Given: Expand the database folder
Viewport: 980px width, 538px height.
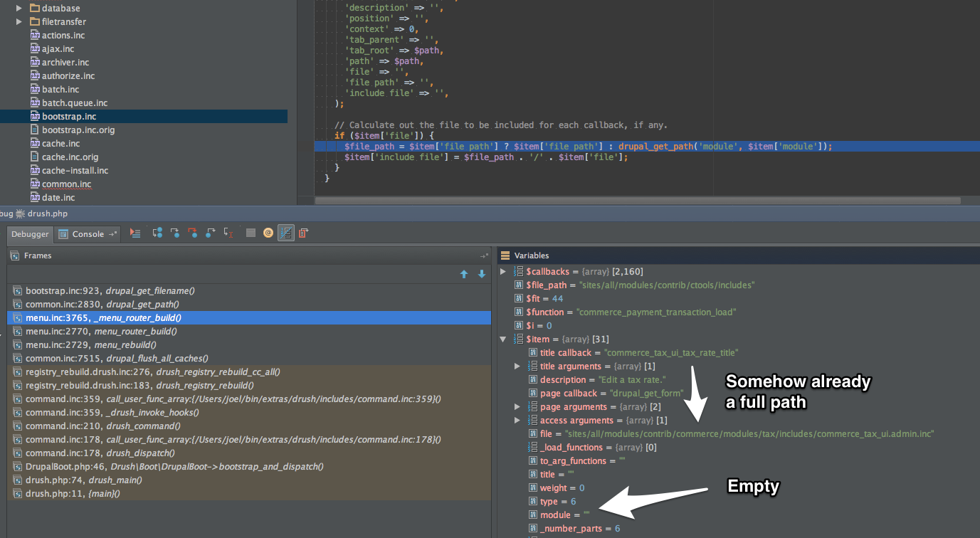Looking at the screenshot, I should (19, 9).
